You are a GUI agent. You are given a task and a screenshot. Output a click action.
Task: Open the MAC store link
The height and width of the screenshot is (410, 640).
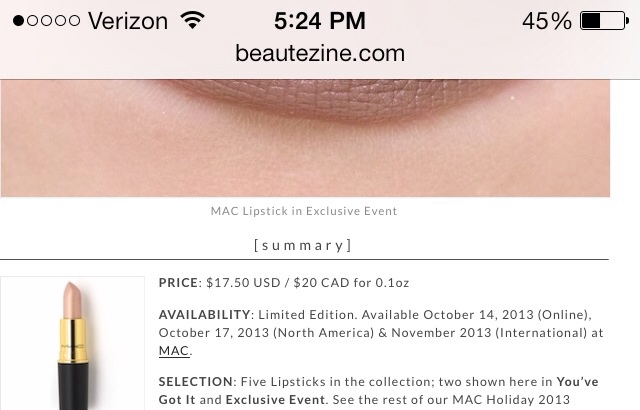pos(174,351)
